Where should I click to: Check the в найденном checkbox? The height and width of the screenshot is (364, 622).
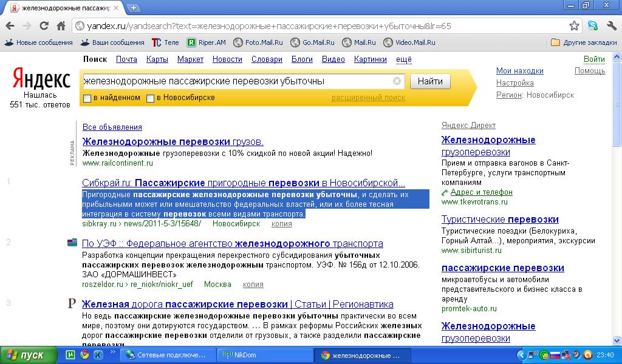(x=87, y=98)
